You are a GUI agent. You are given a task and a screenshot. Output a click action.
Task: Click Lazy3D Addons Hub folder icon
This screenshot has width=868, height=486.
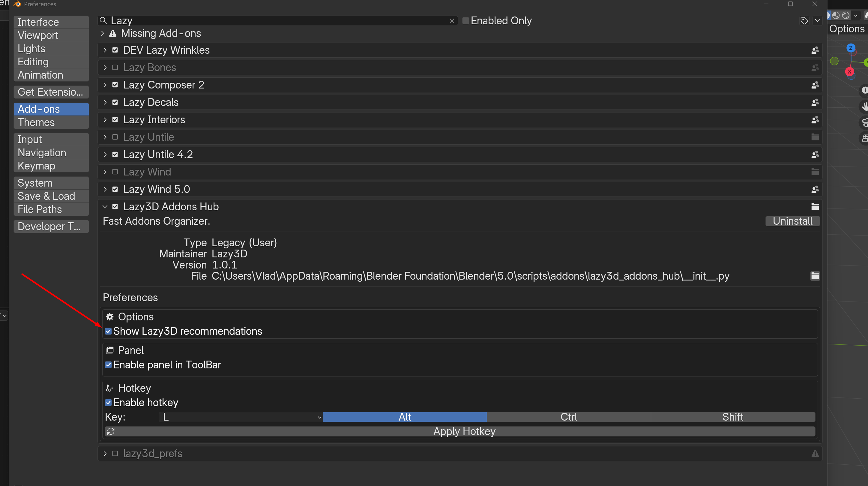[x=815, y=207]
